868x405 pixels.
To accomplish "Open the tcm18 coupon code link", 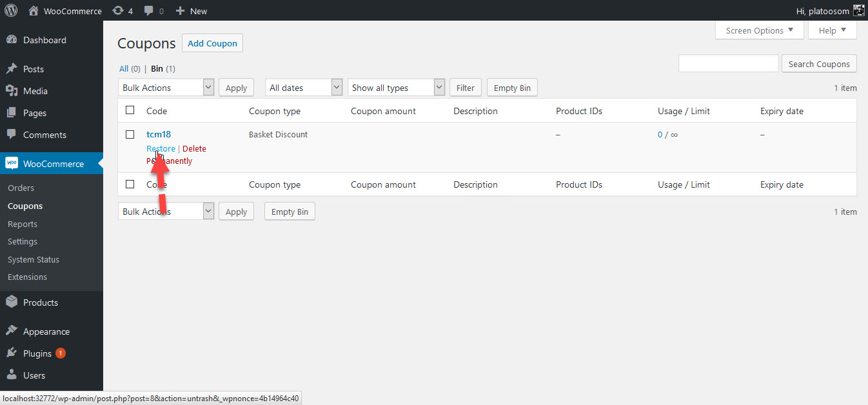I will (x=159, y=134).
